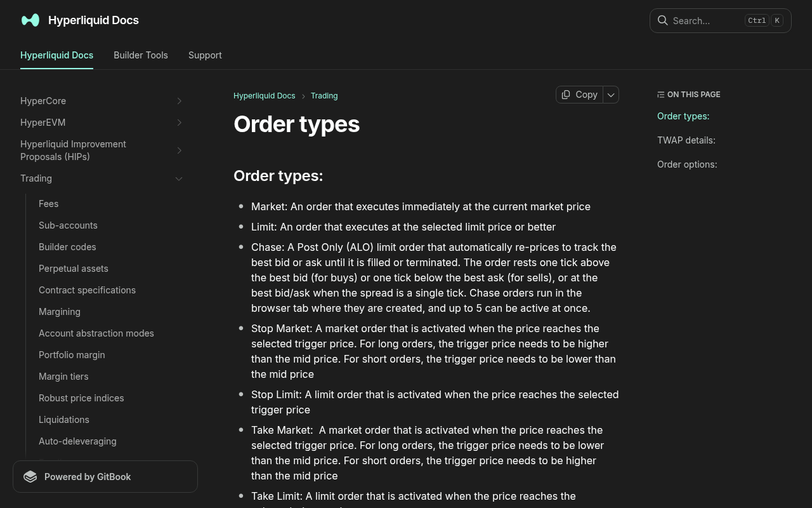The height and width of the screenshot is (508, 812).
Task: Collapse the Trading section chevron
Action: click(x=179, y=178)
